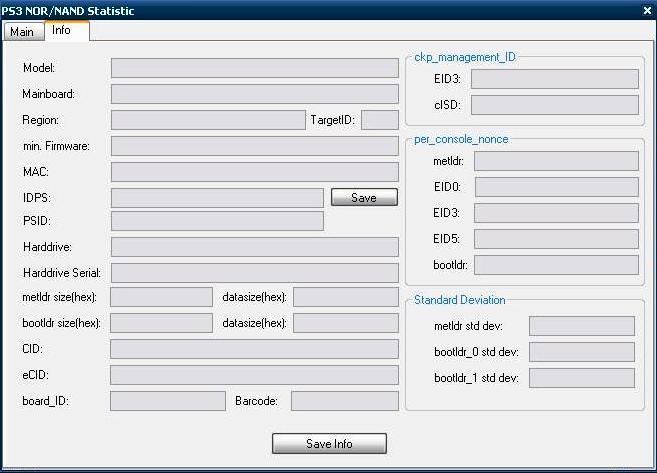Screen dimensions: 657x473
Task: Click the metldr std dev field
Action: pos(582,326)
